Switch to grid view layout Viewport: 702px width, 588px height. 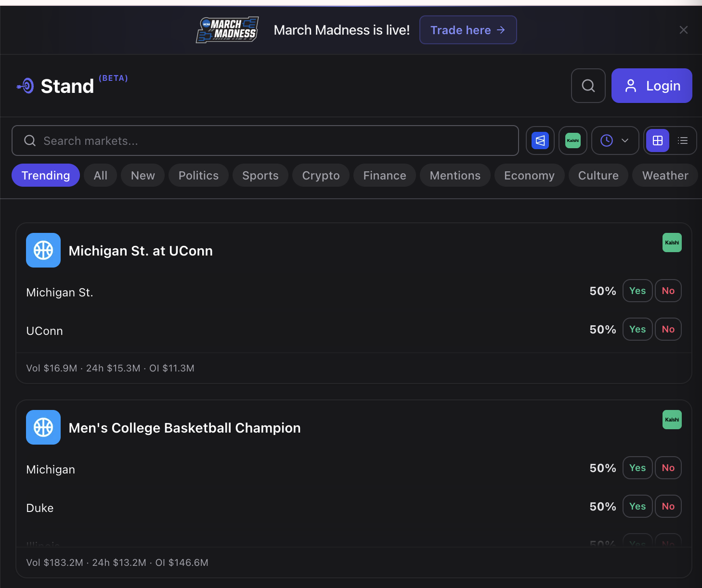click(x=657, y=141)
